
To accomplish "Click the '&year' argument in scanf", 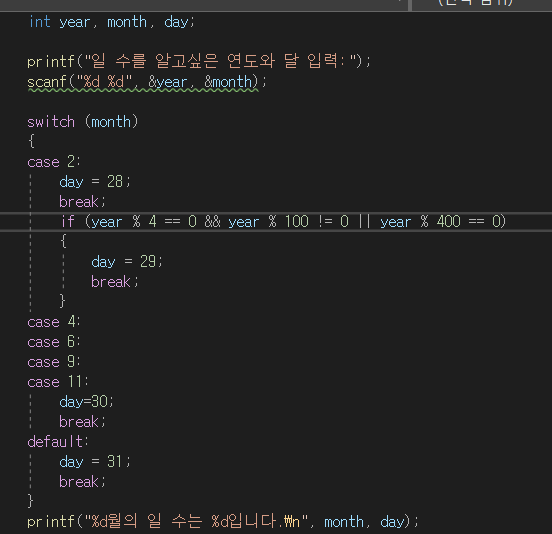I will (x=168, y=82).
